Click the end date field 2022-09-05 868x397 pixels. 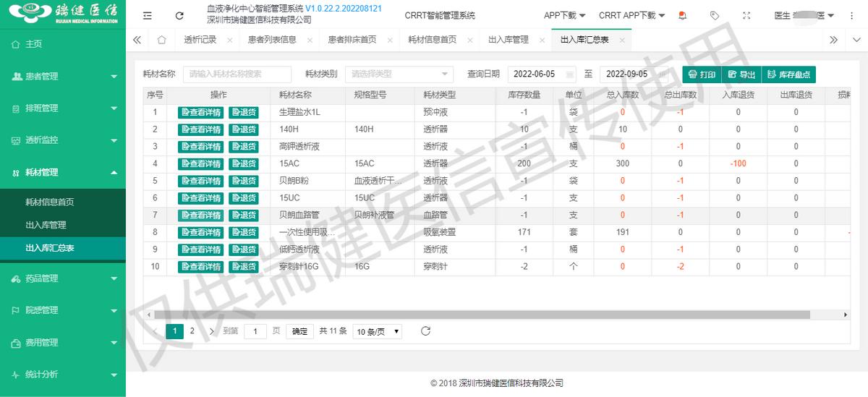635,74
